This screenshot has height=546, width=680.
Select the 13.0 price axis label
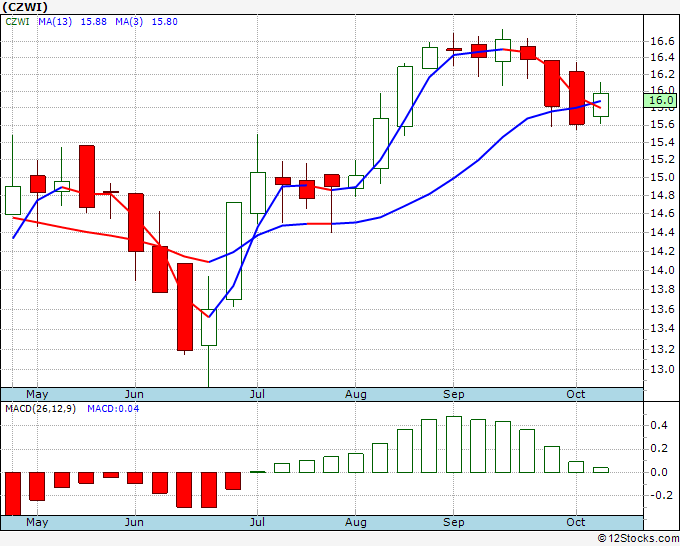pos(662,369)
